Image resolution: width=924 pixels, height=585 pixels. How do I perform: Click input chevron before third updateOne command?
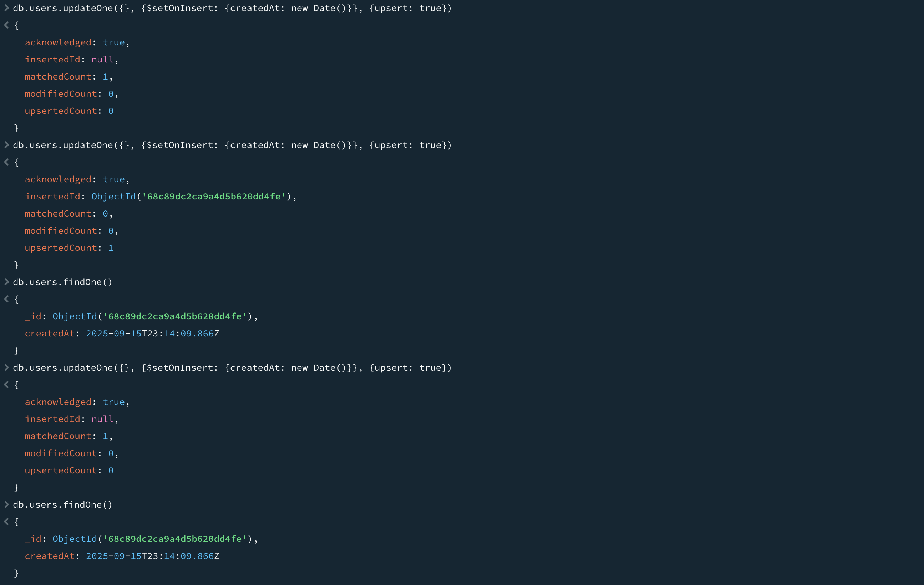coord(6,367)
